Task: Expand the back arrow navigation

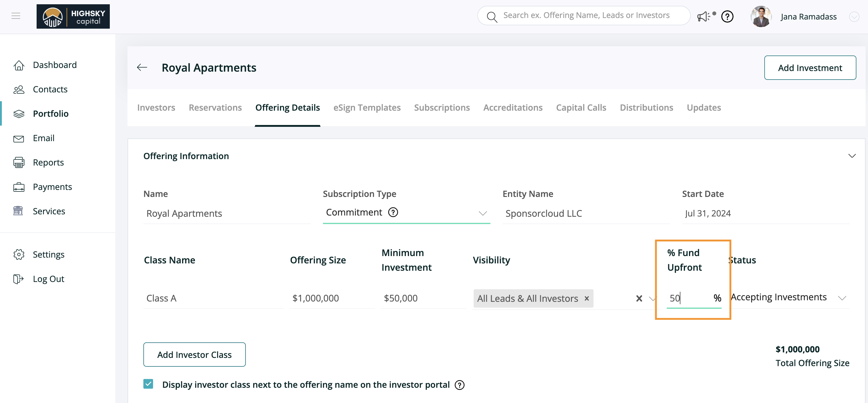Action: (x=143, y=68)
